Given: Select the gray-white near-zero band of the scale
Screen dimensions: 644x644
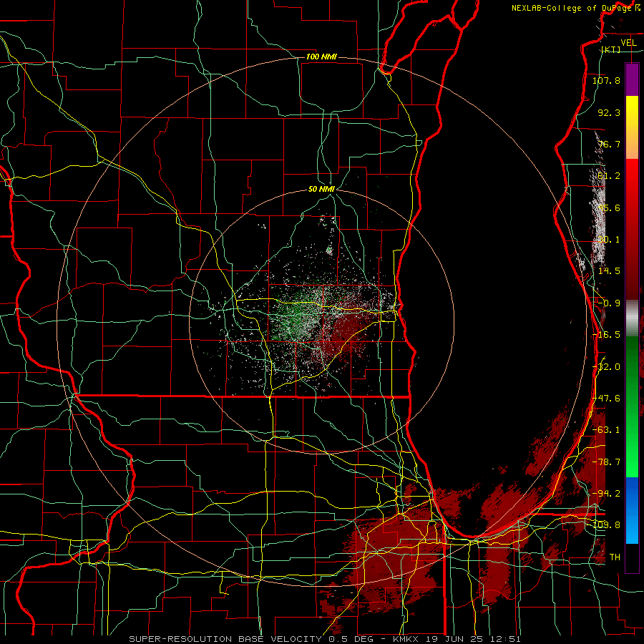Looking at the screenshot, I should 632,318.
